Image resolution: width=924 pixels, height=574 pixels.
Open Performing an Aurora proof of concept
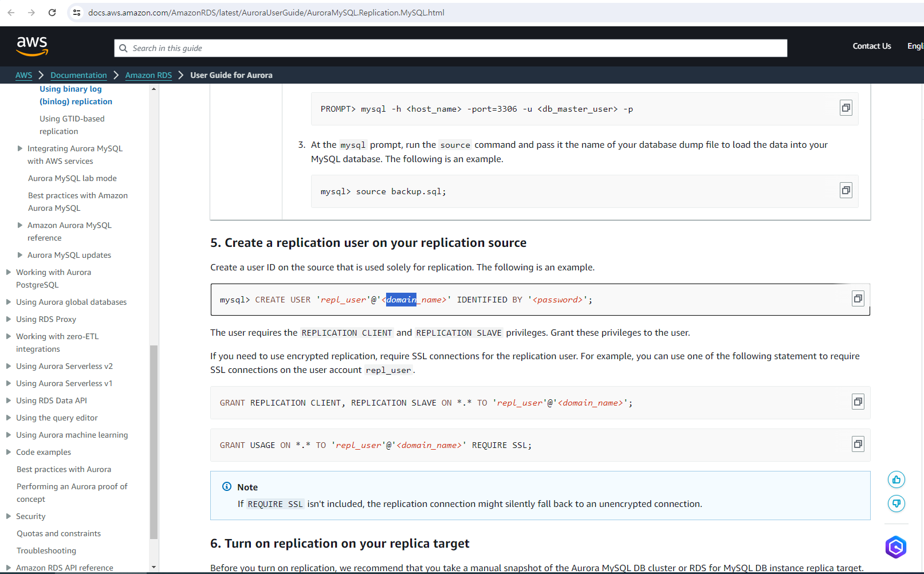[72, 493]
